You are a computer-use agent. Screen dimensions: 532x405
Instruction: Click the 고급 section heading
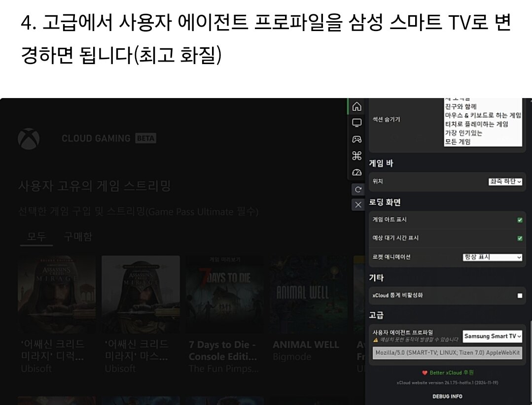click(376, 315)
